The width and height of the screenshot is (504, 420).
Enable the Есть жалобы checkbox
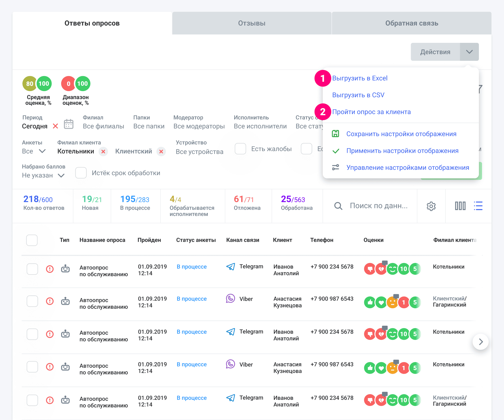point(240,149)
